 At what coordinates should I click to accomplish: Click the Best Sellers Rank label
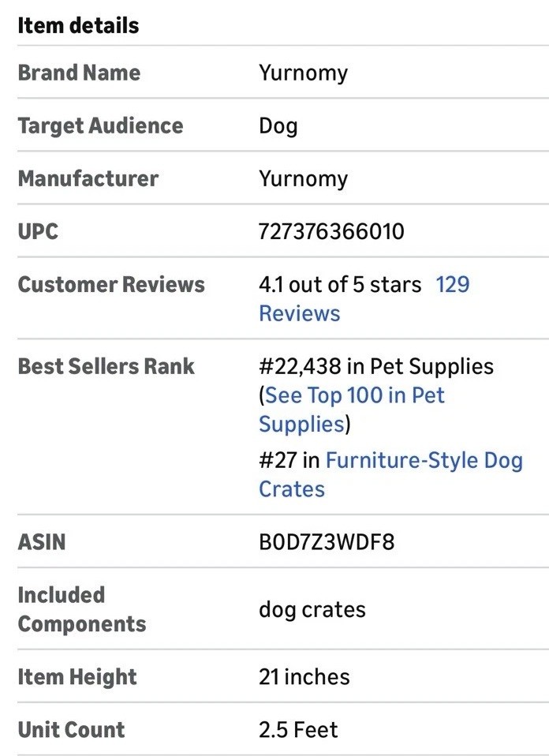click(106, 367)
